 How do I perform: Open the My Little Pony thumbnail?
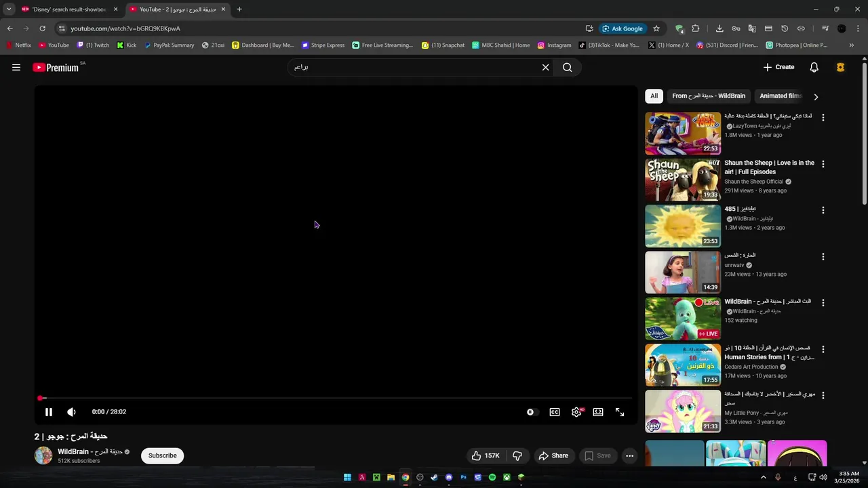[x=683, y=411]
